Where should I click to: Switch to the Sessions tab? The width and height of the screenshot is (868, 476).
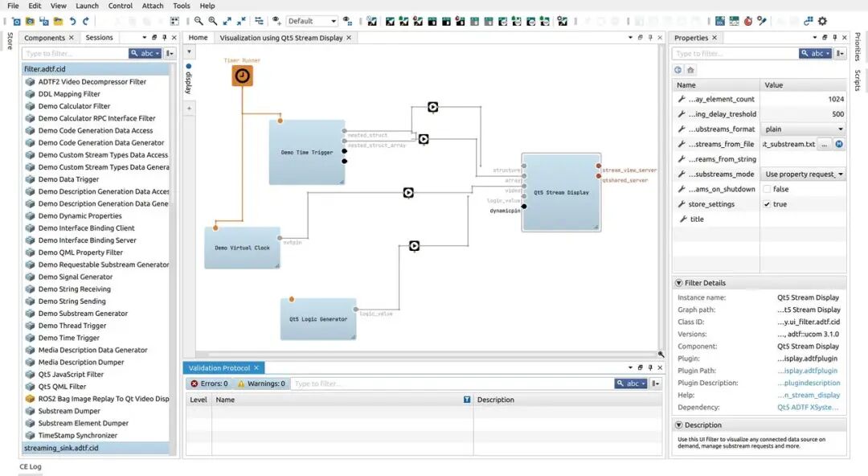(99, 38)
